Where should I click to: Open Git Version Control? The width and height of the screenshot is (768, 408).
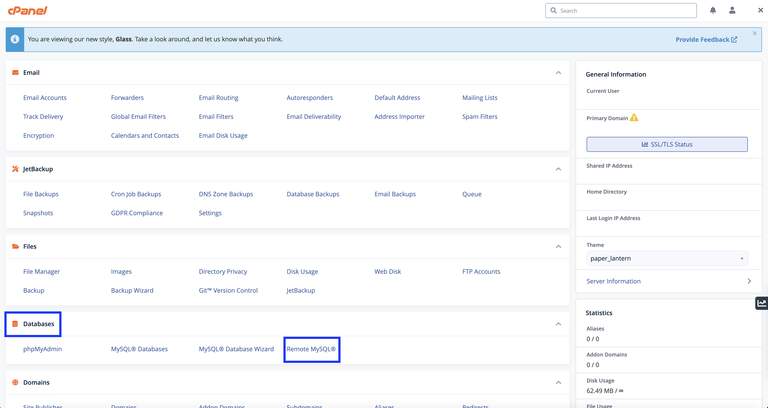(228, 290)
